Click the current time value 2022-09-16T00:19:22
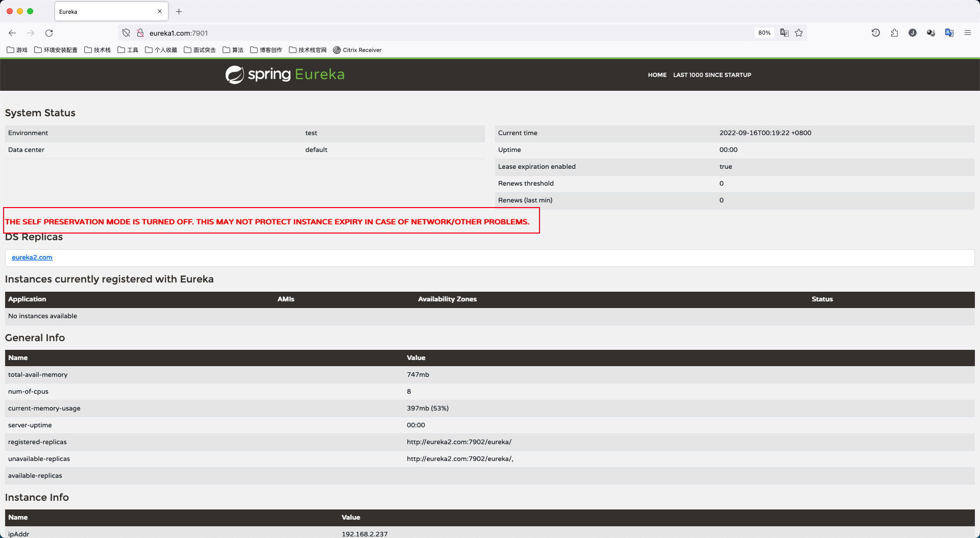 (x=765, y=133)
